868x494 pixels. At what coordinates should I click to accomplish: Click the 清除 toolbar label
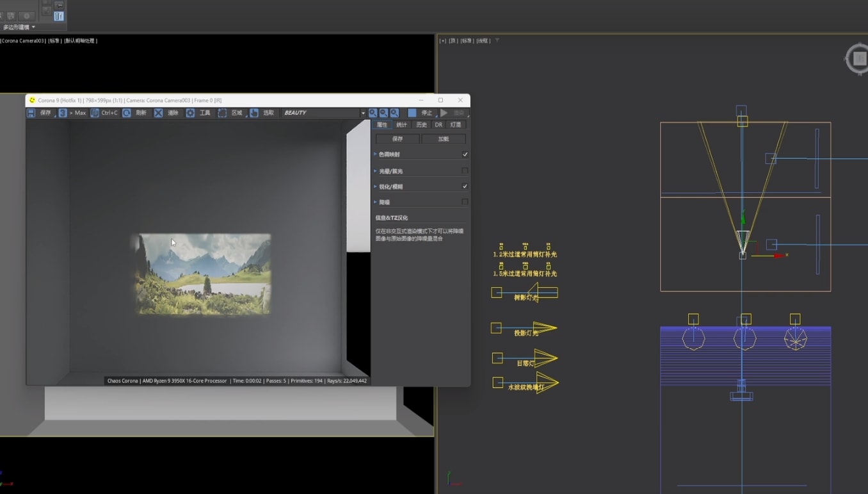tap(173, 113)
